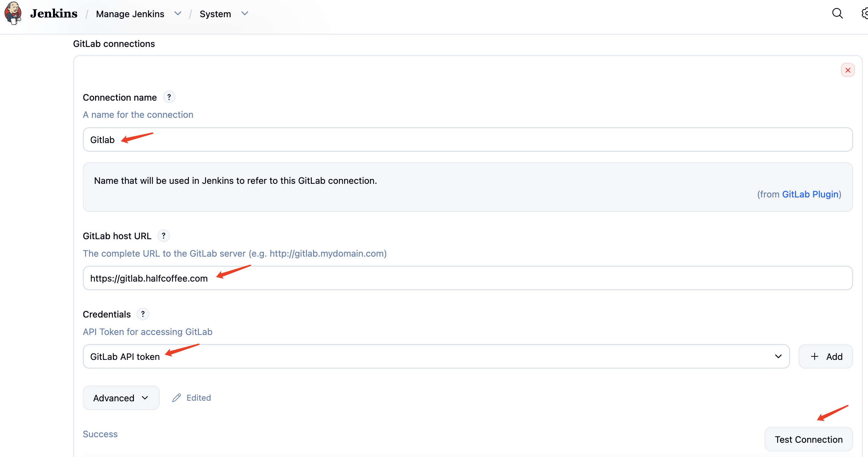Expand the System breadcrumb chevron
Image resolution: width=868 pixels, height=457 pixels.
point(245,14)
